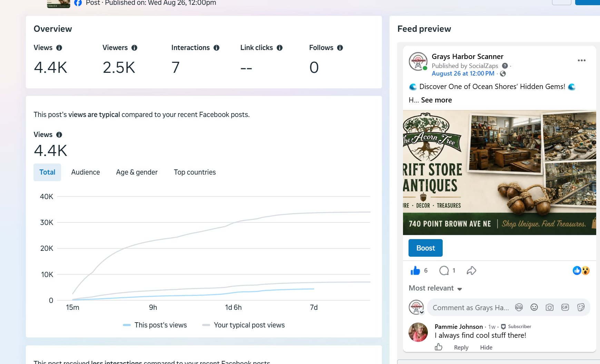Switch to the Audience tab
This screenshot has height=364, width=600.
point(86,172)
